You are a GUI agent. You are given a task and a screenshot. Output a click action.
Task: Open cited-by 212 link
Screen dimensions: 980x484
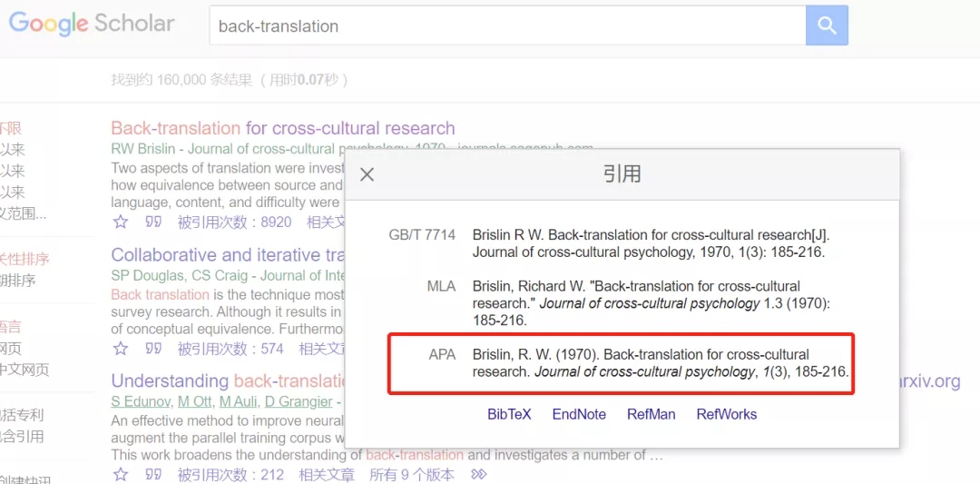pyautogui.click(x=230, y=474)
